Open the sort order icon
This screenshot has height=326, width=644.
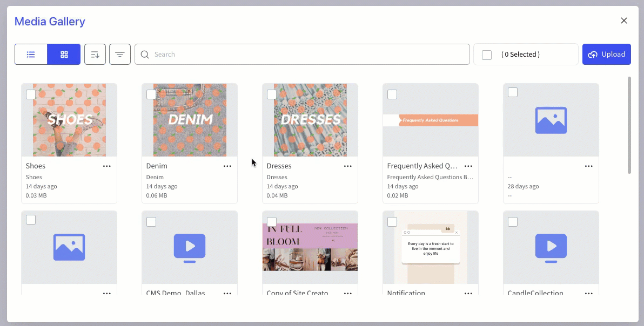pyautogui.click(x=95, y=54)
